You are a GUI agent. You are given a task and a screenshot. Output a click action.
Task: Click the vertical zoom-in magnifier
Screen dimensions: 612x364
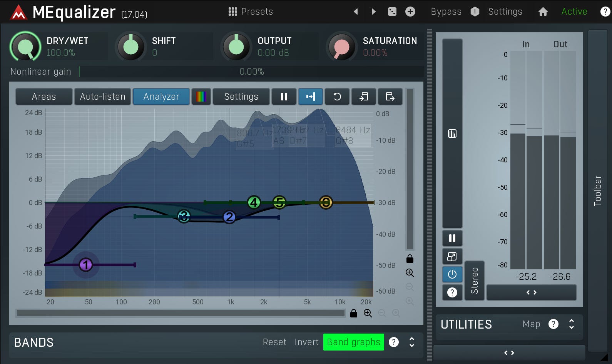(410, 273)
